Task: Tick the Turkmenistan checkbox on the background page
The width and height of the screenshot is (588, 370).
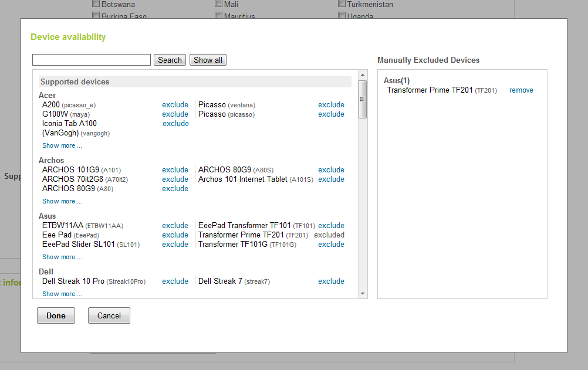Action: pos(342,4)
